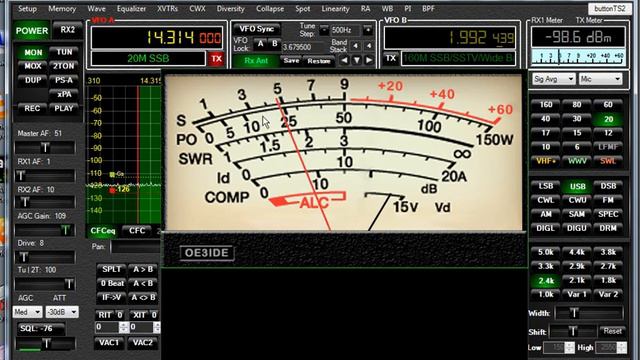Select USB mode
Screen dimensions: 640x360
(x=577, y=187)
